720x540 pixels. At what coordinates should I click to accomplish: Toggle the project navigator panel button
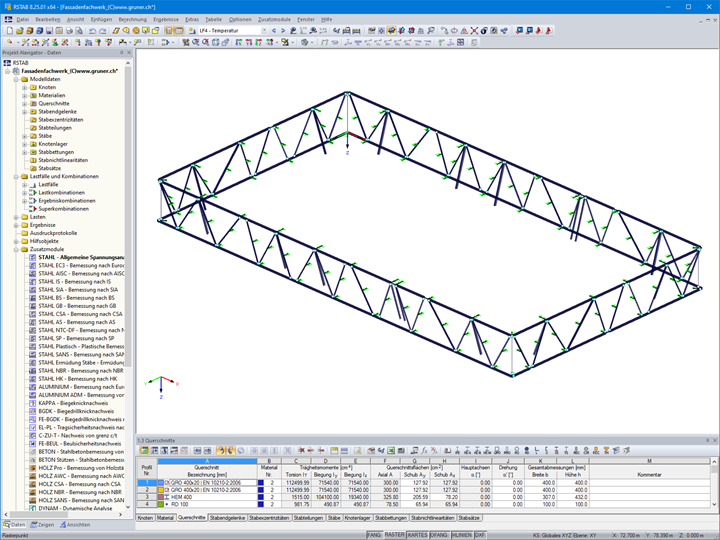pyautogui.click(x=169, y=31)
